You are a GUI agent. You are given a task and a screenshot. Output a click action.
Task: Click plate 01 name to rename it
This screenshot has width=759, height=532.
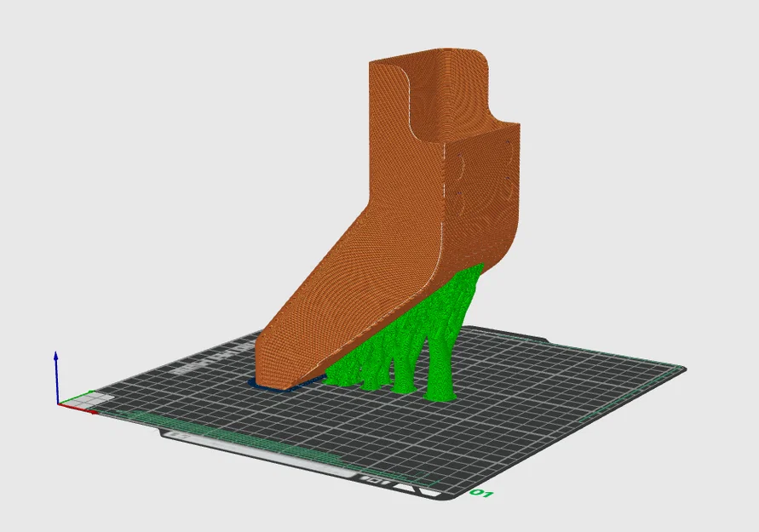pyautogui.click(x=482, y=494)
